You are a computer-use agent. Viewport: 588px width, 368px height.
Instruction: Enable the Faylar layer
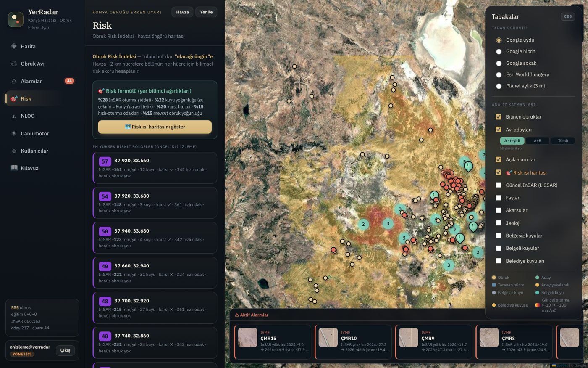point(499,198)
